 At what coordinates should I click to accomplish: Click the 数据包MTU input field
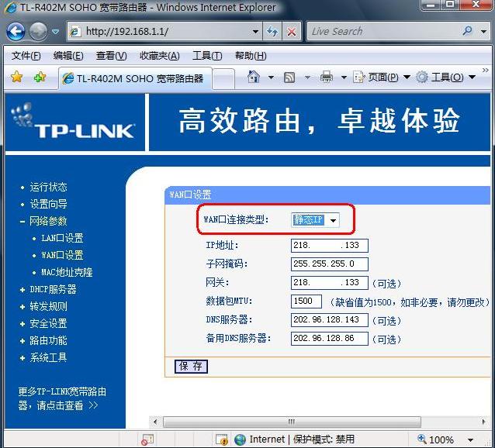pos(306,301)
